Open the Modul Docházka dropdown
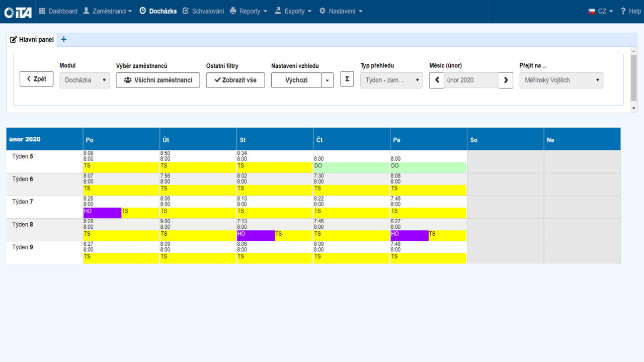Image resolution: width=644 pixels, height=362 pixels. tap(85, 80)
